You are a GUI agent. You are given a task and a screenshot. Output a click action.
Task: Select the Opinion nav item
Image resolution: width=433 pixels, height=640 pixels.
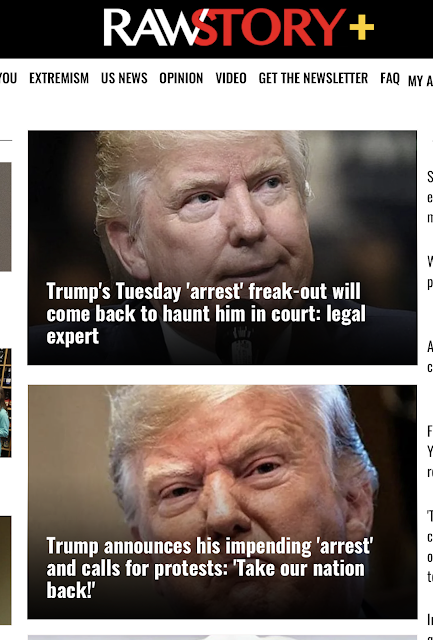[x=181, y=78]
